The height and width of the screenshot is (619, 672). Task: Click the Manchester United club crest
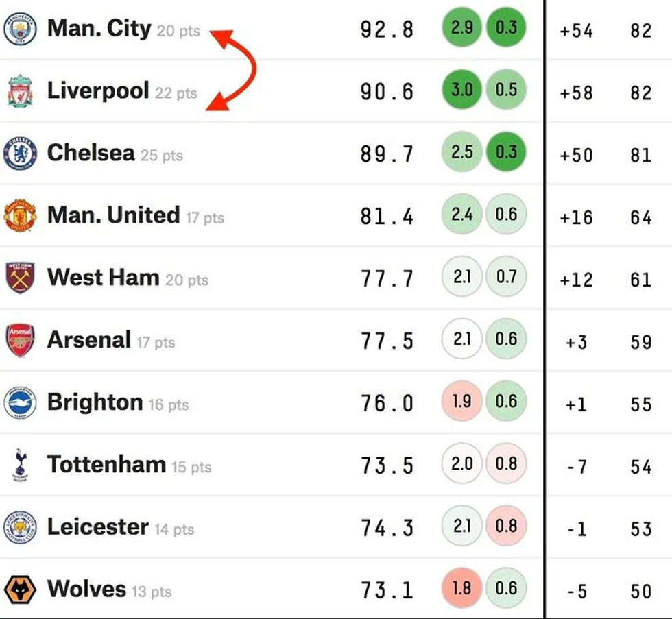[20, 216]
